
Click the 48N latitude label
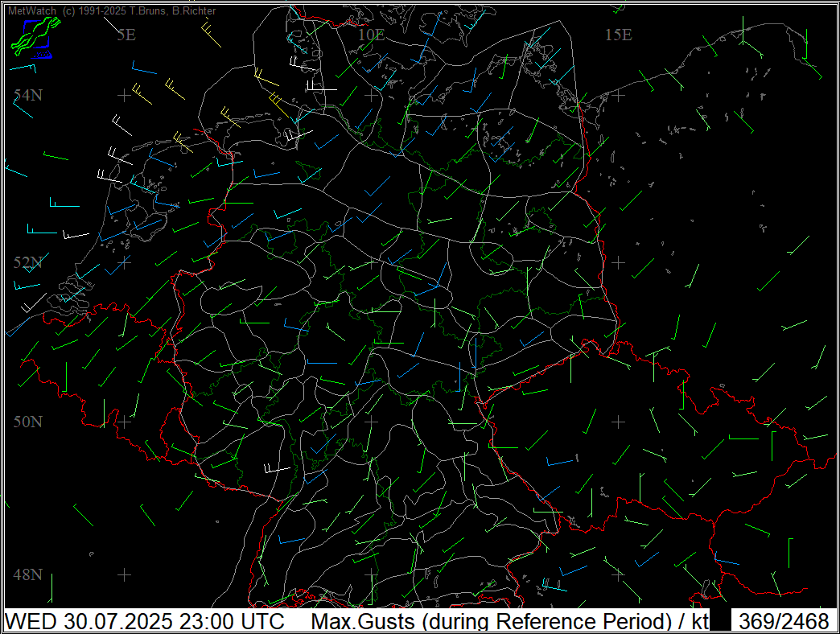[28, 574]
